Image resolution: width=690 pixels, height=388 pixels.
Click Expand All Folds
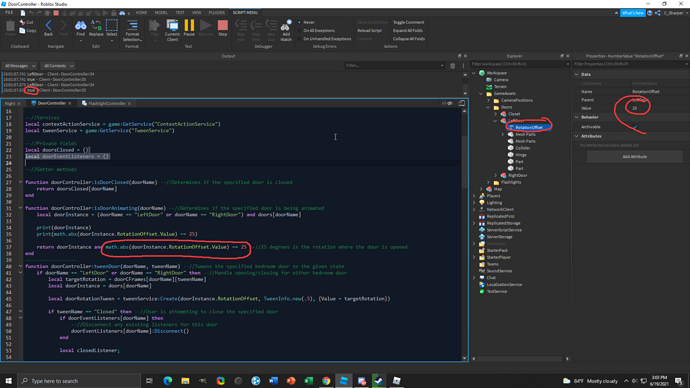pos(407,30)
